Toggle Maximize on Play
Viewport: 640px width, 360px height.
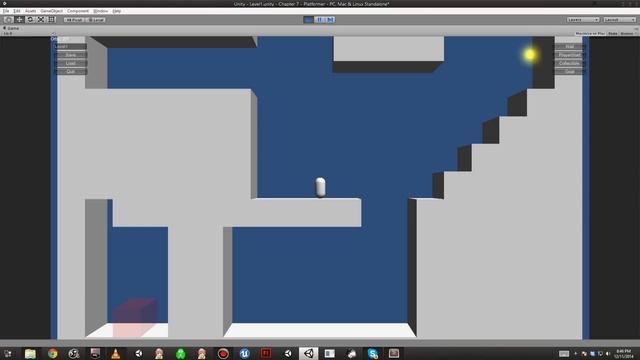pyautogui.click(x=590, y=33)
